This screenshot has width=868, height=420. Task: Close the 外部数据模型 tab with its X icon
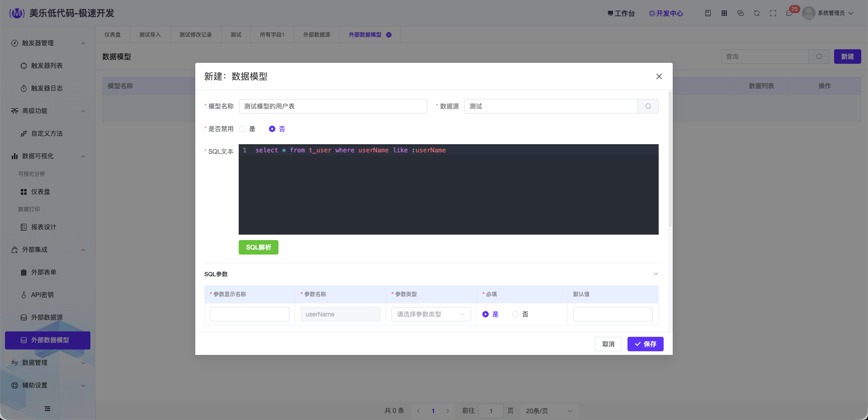[x=389, y=35]
